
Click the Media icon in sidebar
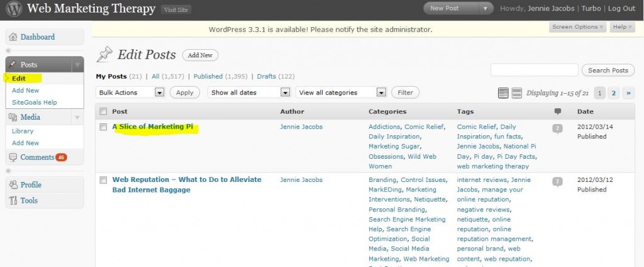(13, 117)
